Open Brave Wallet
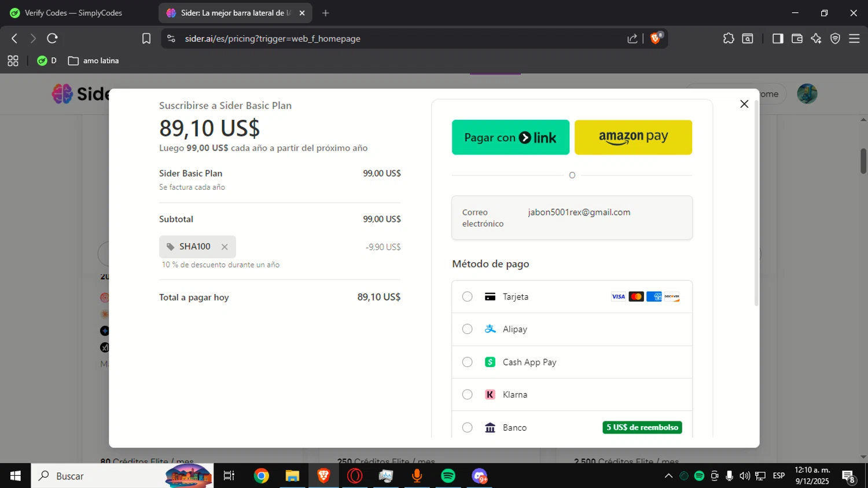868x488 pixels. click(x=797, y=38)
